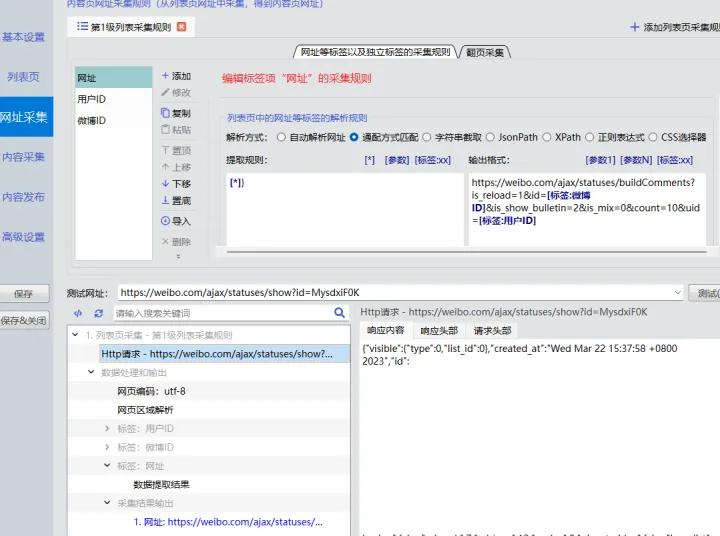Image resolution: width=720 pixels, height=536 pixels.
Task: Collapse 列表页采集 tree node
Action: [x=75, y=335]
